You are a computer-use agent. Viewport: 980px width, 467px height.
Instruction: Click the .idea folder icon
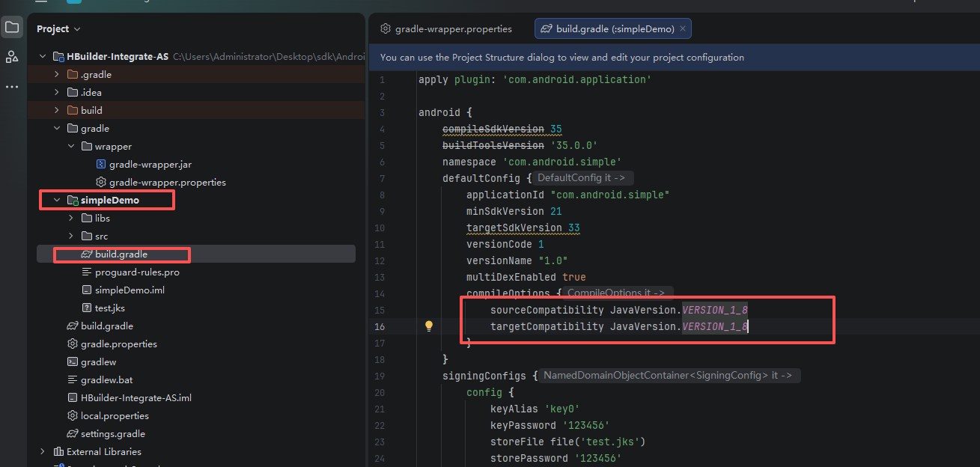click(73, 92)
